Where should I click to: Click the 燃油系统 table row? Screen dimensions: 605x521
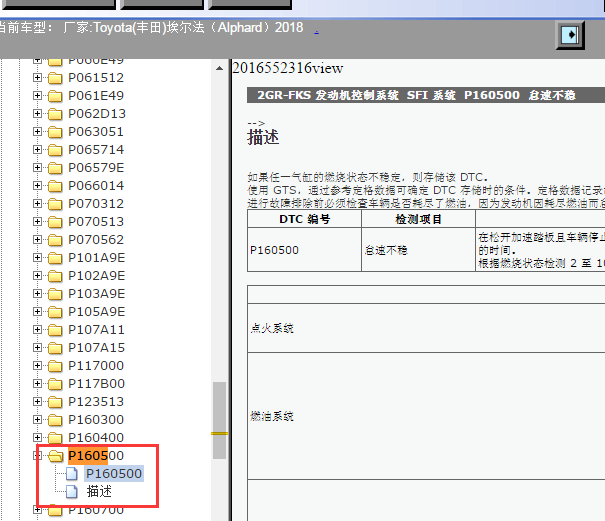pos(426,416)
